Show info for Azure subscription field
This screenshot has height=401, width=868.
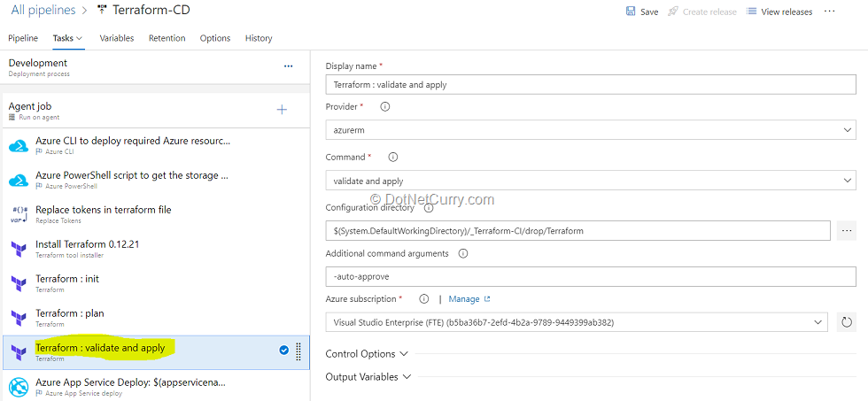coord(424,299)
